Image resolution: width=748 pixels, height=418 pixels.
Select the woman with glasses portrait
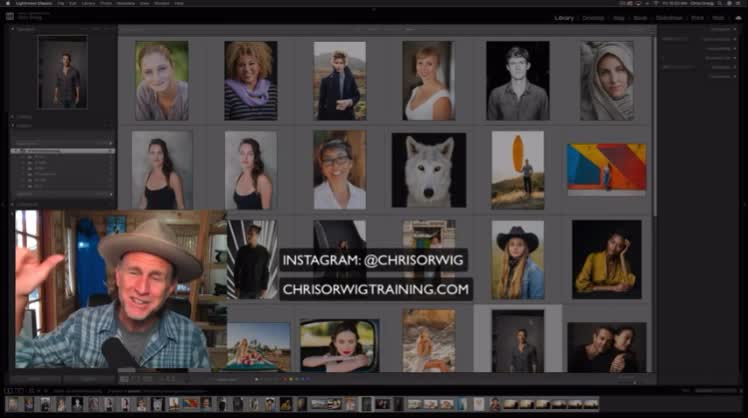click(340, 170)
